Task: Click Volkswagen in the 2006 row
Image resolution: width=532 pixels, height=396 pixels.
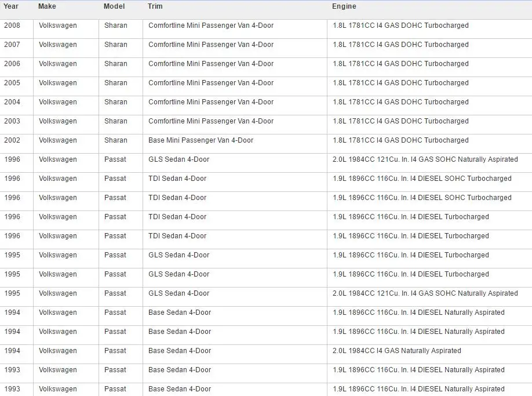Action: [58, 64]
